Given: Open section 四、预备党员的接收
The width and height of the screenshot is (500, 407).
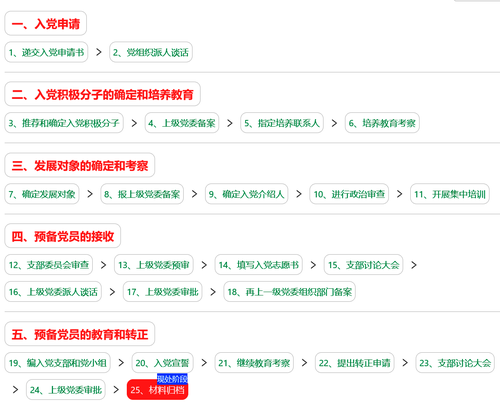Looking at the screenshot, I should (x=63, y=236).
